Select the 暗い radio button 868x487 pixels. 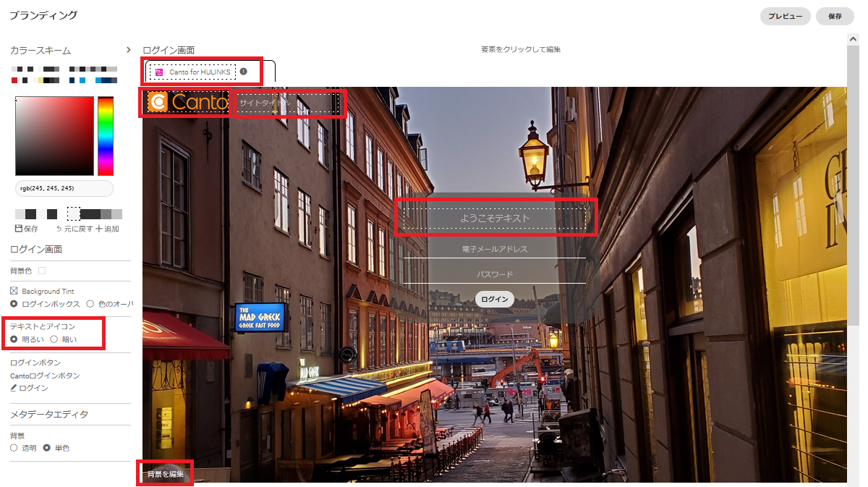54,339
